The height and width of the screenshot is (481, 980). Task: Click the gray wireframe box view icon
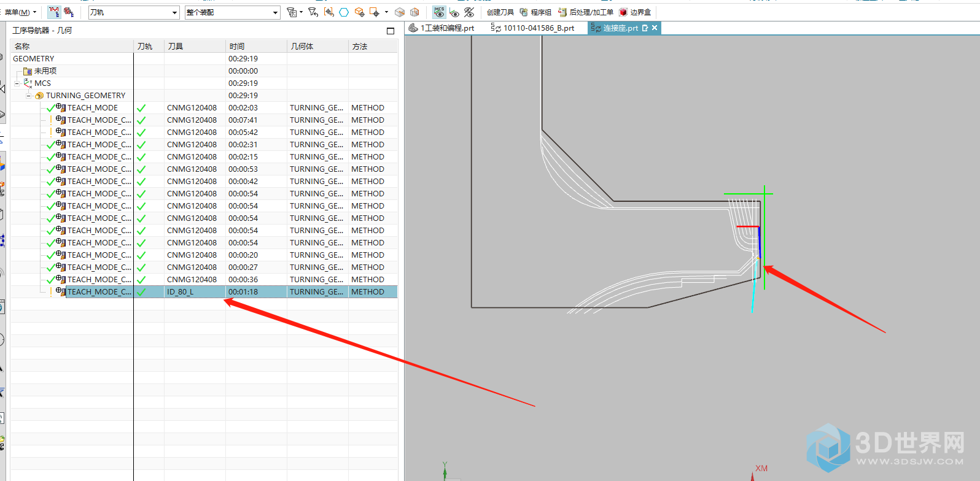(414, 12)
